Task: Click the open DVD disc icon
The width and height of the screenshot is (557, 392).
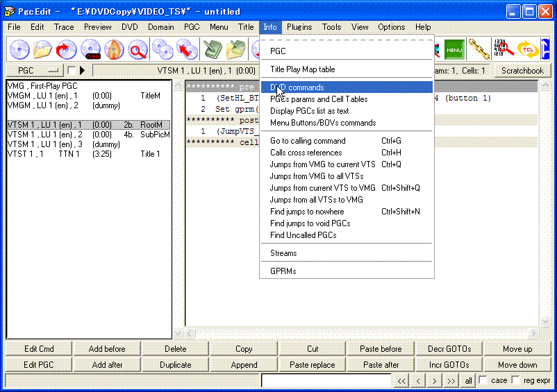Action: coord(19,49)
